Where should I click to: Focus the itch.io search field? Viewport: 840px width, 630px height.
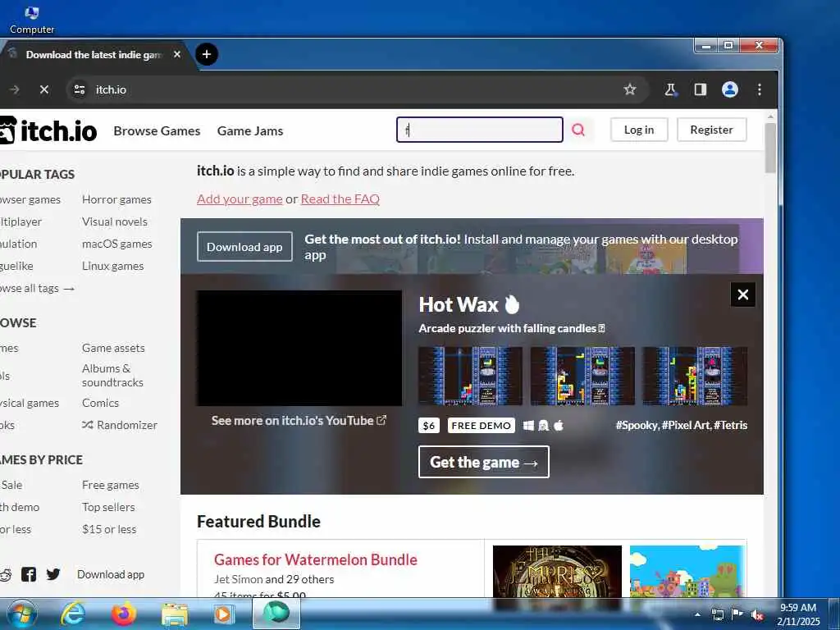pos(479,130)
